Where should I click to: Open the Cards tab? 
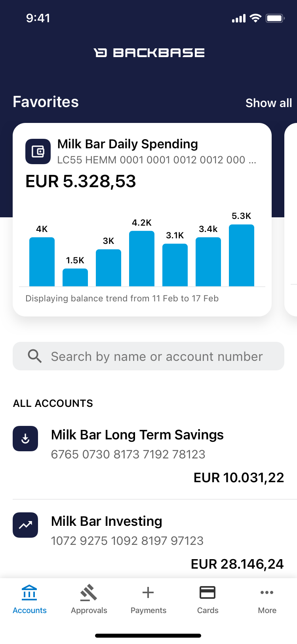pos(208,599)
